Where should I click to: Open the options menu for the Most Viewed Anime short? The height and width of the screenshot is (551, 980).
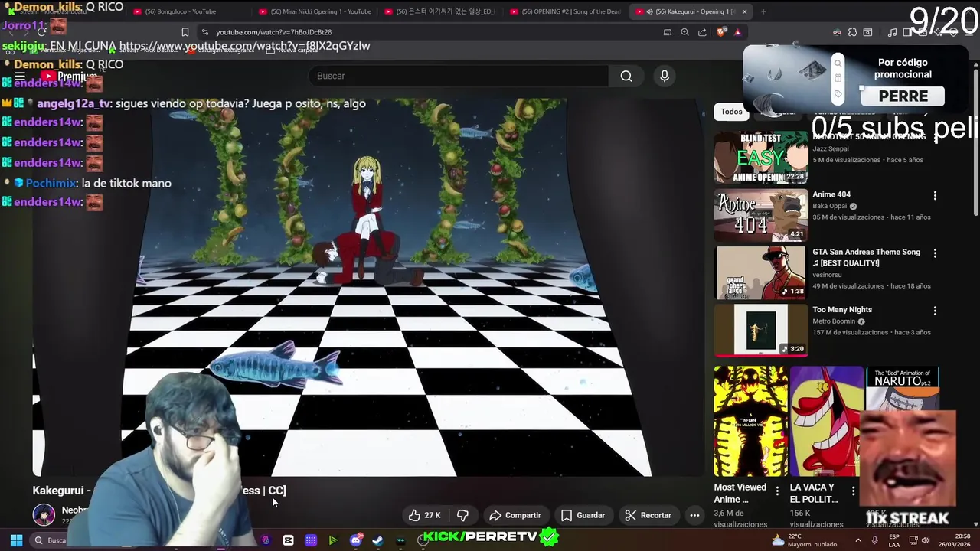(777, 491)
